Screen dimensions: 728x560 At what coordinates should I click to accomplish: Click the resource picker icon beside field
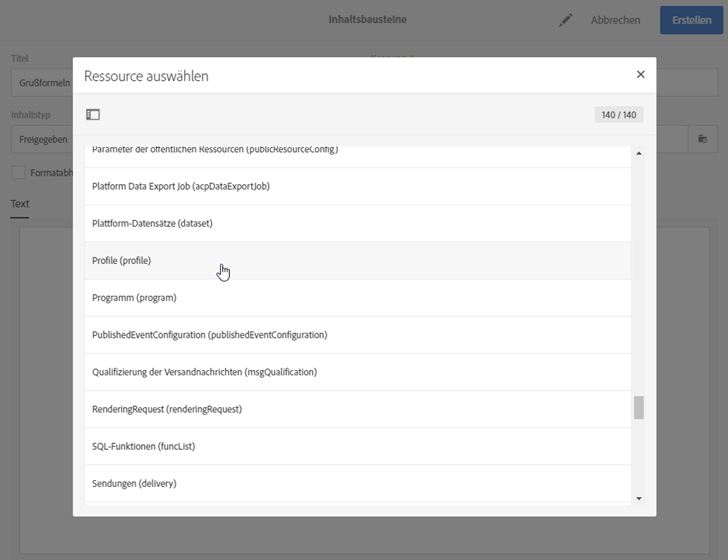[x=702, y=139]
